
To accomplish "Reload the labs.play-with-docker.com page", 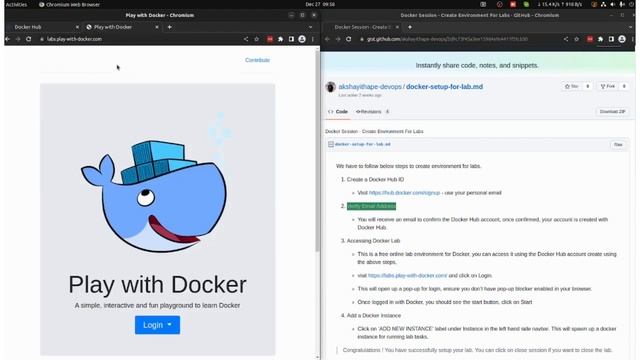I will tap(29, 39).
